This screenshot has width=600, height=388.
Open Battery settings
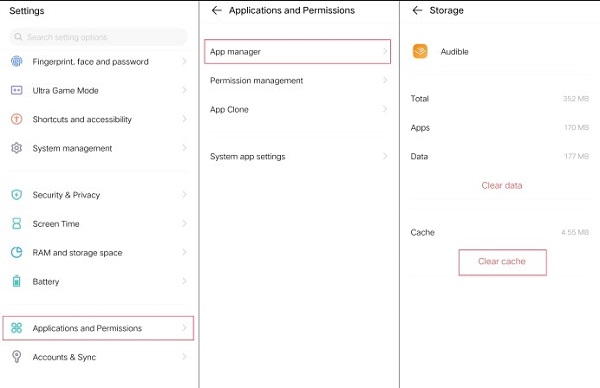[99, 281]
